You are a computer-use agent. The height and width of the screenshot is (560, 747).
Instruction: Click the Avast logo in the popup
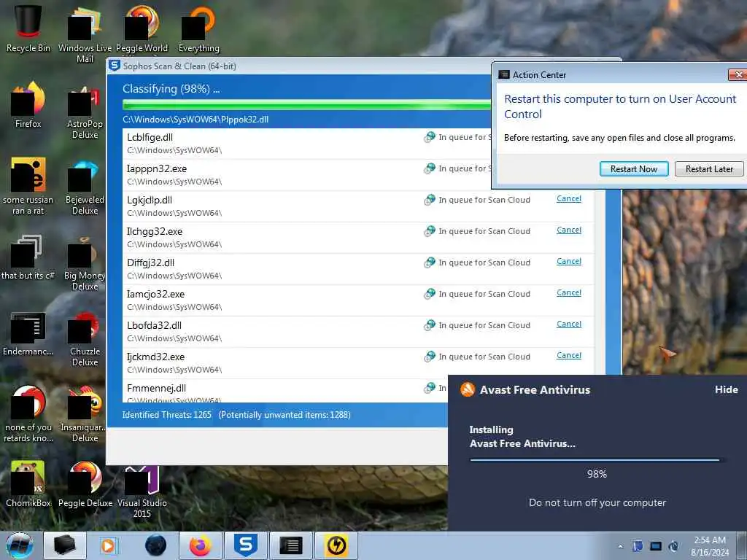point(468,389)
